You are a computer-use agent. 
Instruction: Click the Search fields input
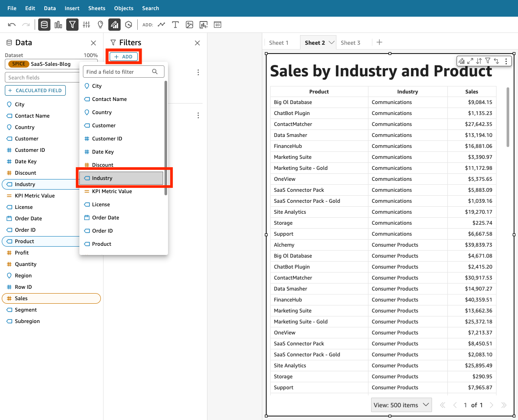click(43, 78)
